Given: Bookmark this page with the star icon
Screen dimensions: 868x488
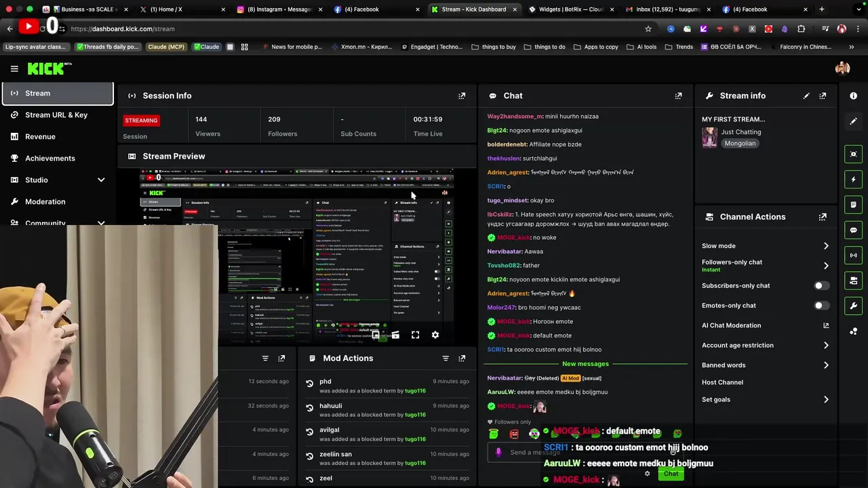Looking at the screenshot, I should click(x=648, y=28).
